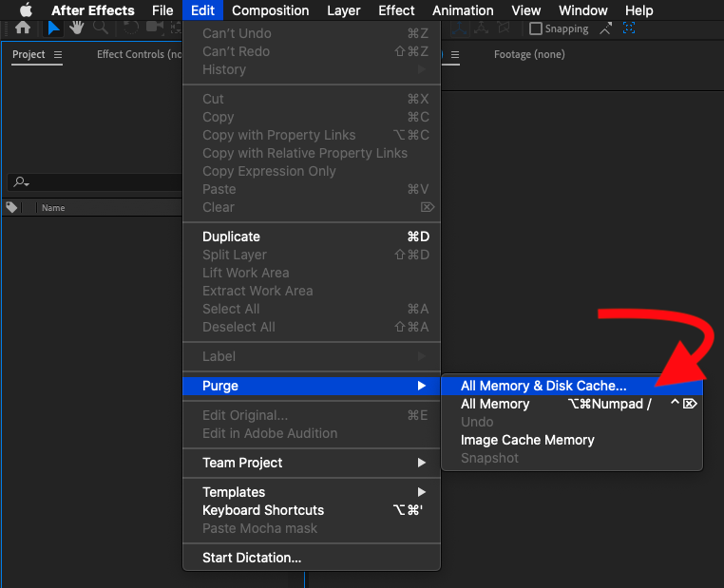Select the Rotation tool
This screenshot has height=588, width=724.
tap(131, 28)
